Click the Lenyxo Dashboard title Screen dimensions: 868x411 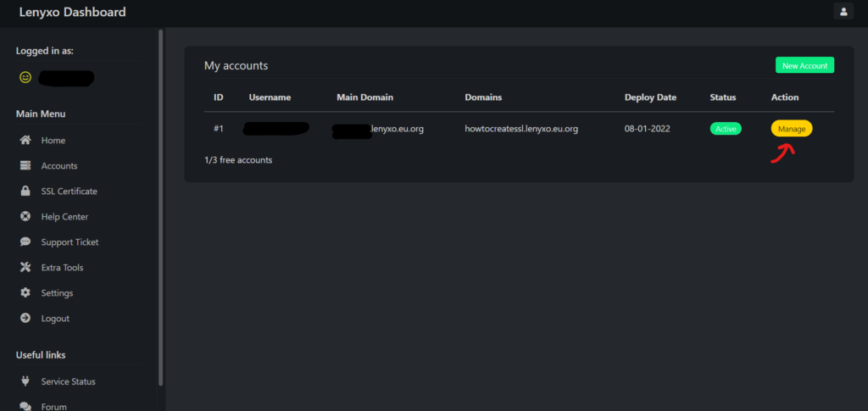(x=73, y=12)
